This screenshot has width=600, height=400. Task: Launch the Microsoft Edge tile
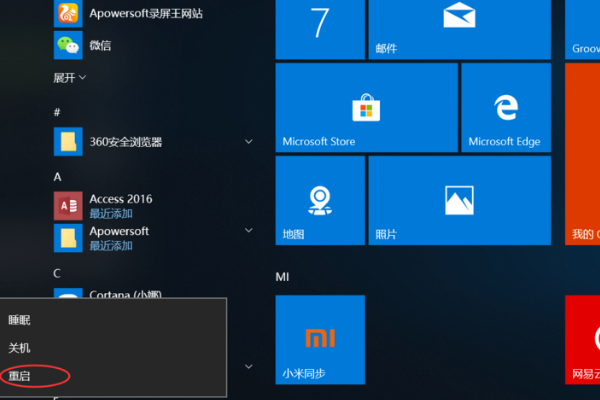[x=506, y=108]
